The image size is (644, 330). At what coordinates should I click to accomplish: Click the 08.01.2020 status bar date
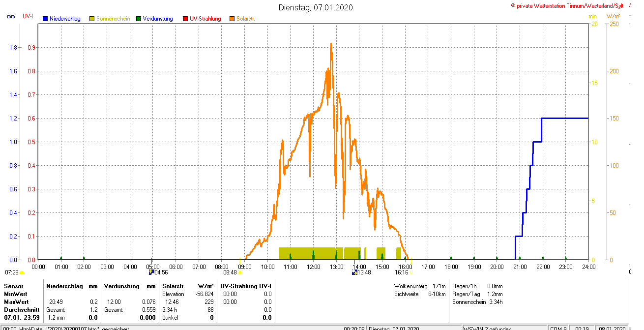click(612, 328)
